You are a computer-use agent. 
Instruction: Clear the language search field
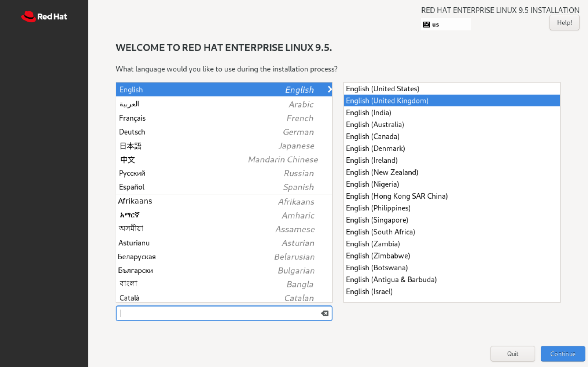tap(325, 313)
